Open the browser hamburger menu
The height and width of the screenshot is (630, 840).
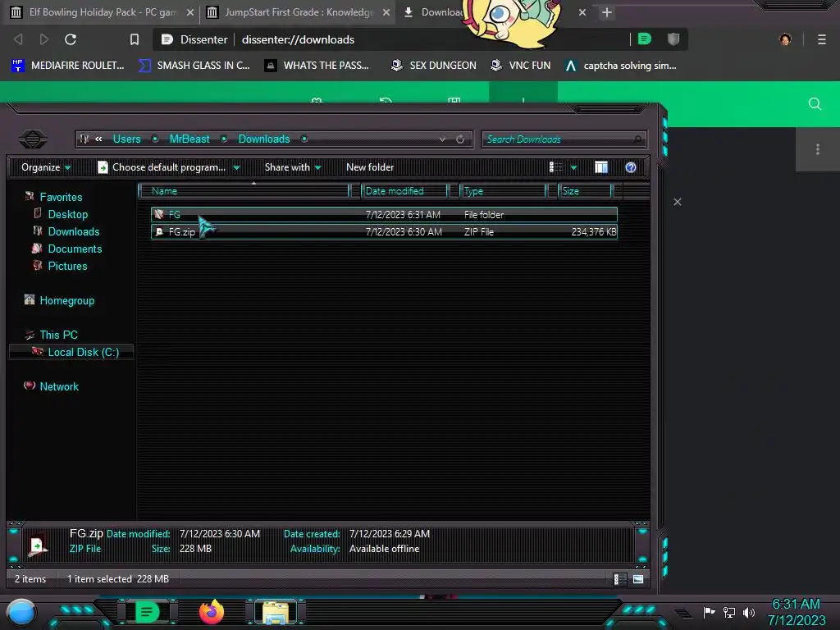point(821,39)
